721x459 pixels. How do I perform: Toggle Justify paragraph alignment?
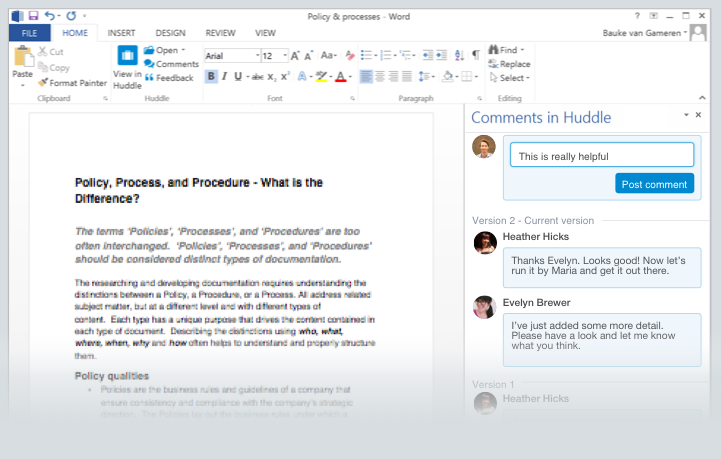(x=407, y=76)
